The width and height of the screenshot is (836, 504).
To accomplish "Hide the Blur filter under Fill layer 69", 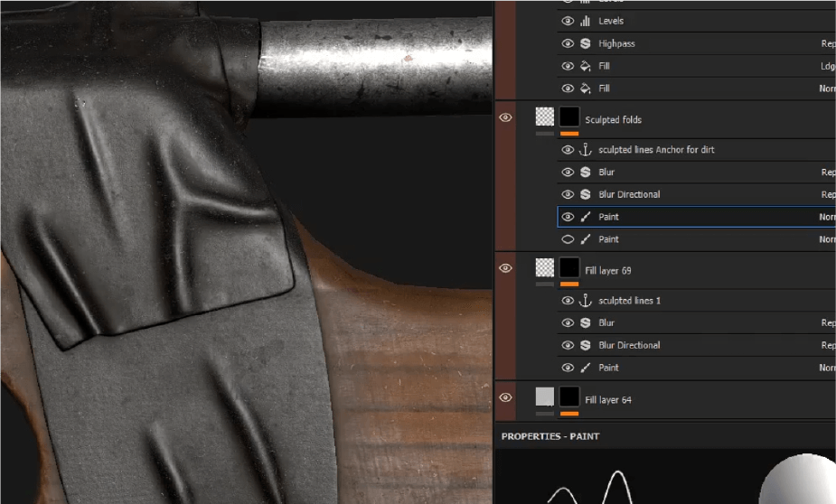I will pyautogui.click(x=568, y=322).
